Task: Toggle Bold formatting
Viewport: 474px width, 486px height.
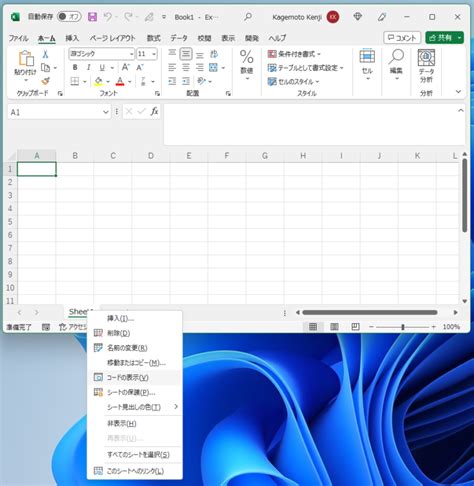Action: tap(75, 68)
